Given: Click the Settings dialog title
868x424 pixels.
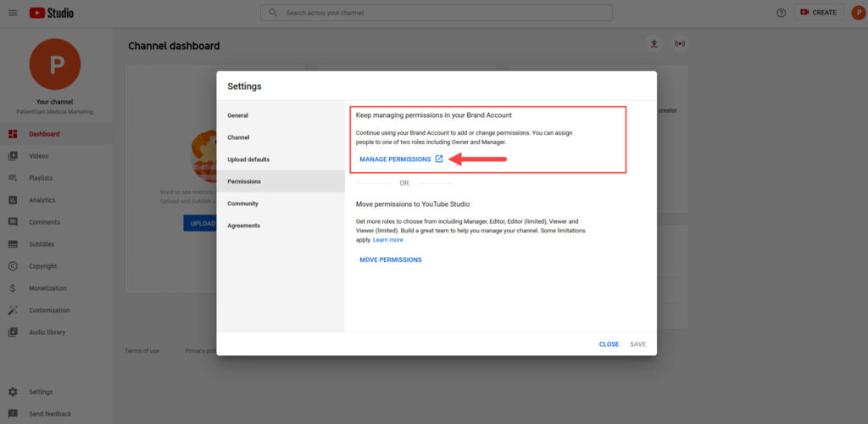Looking at the screenshot, I should coord(244,86).
